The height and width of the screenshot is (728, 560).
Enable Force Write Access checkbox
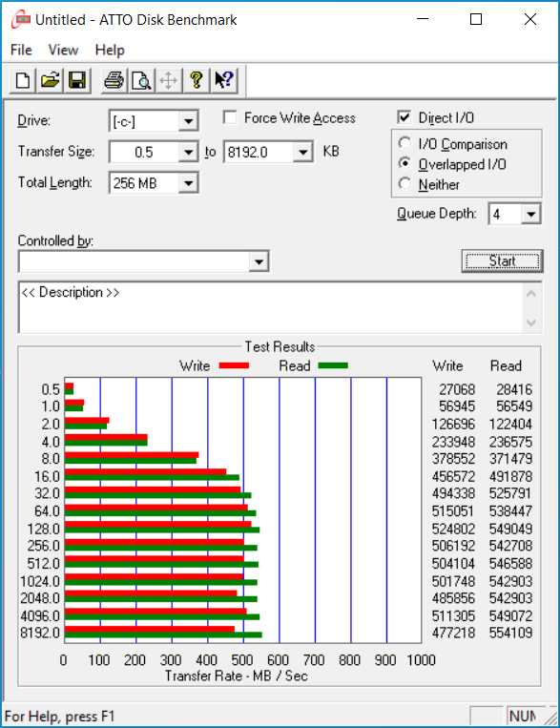[230, 117]
